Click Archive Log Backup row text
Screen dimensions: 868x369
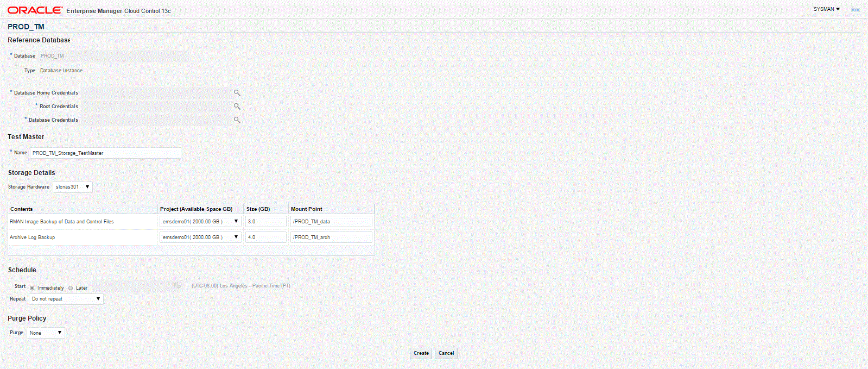32,237
